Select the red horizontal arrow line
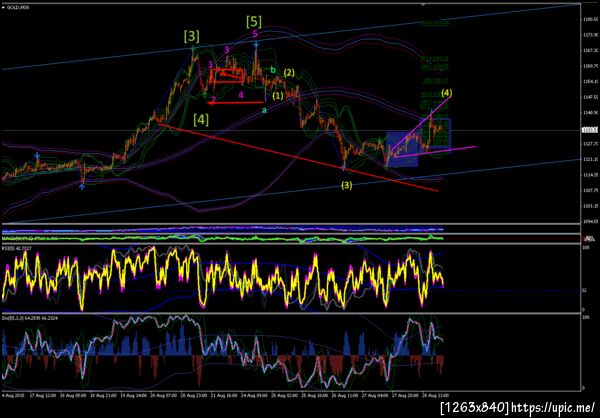 click(x=236, y=102)
